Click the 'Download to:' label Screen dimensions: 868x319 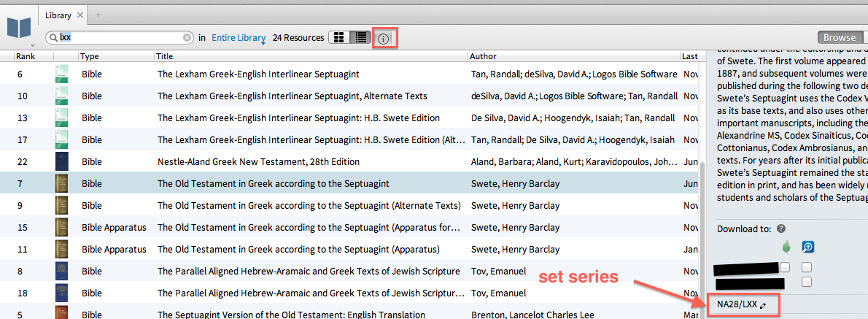pyautogui.click(x=745, y=228)
